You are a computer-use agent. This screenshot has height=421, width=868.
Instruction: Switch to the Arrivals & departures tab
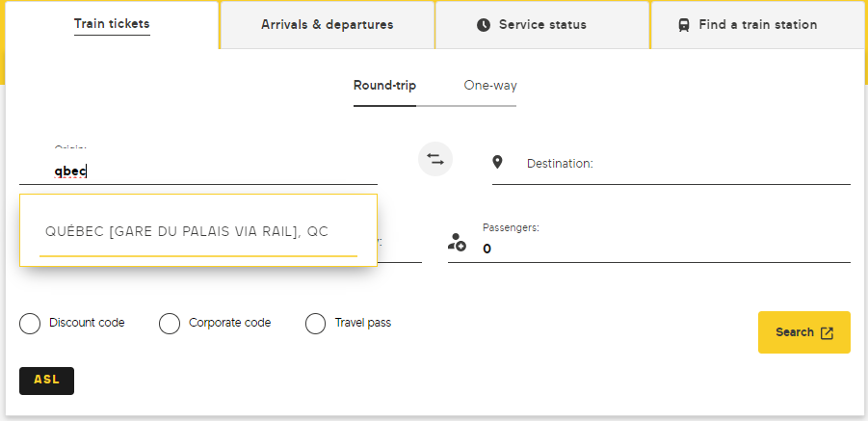click(x=328, y=25)
